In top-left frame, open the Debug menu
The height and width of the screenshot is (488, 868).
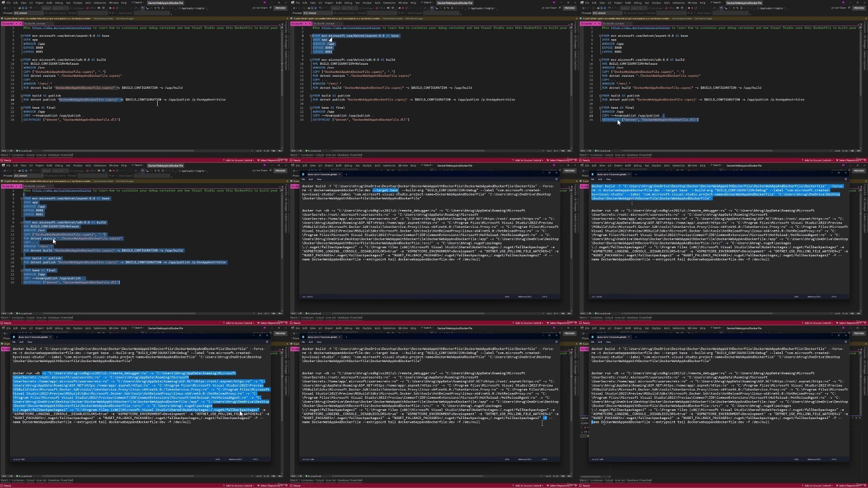(x=59, y=2)
